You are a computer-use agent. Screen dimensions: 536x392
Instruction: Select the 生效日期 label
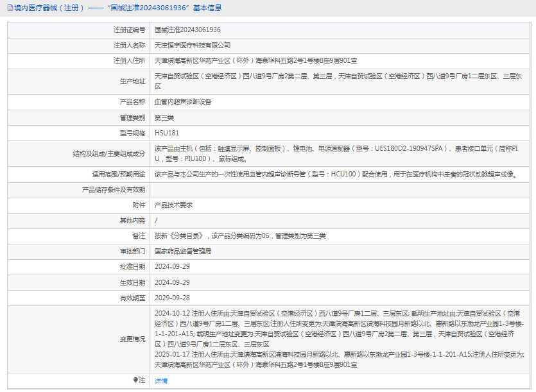(132, 283)
